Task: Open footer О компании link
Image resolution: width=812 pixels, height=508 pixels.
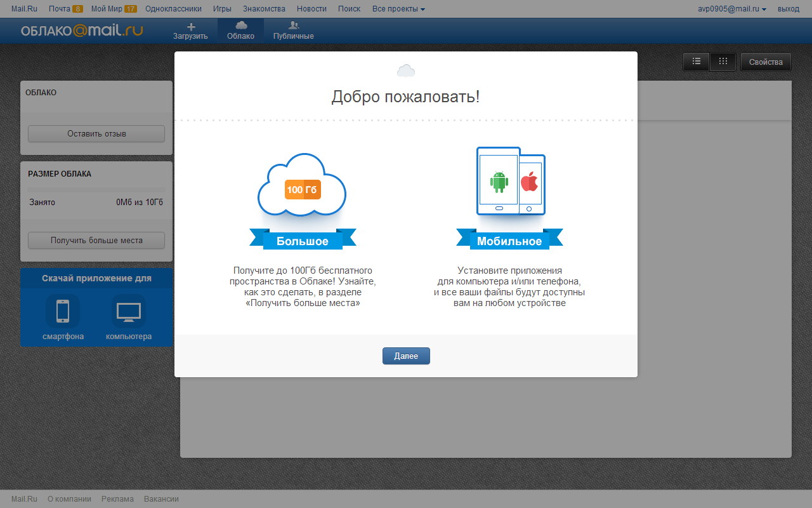Action: point(69,499)
